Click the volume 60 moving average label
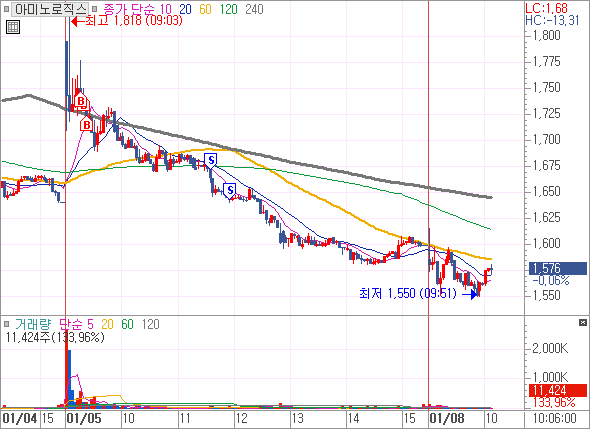 (128, 324)
